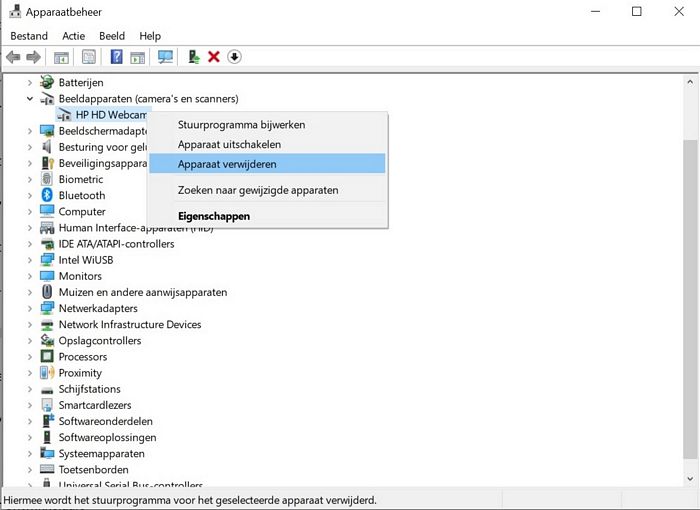Screen dimensions: 700x510
Task: Click the Intel WiUSB icon
Action: [47, 259]
